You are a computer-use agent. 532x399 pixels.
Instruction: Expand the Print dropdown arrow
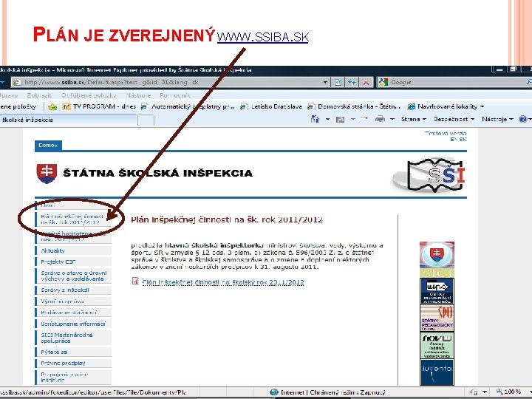pos(392,119)
